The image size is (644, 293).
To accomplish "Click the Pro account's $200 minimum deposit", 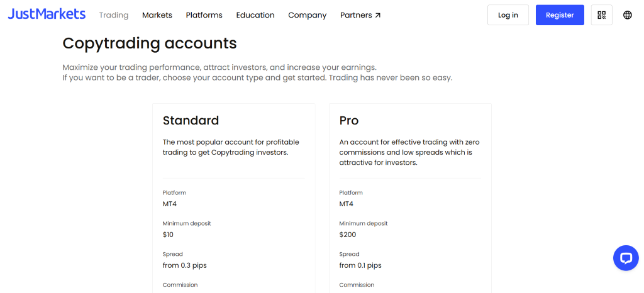I will tap(347, 235).
